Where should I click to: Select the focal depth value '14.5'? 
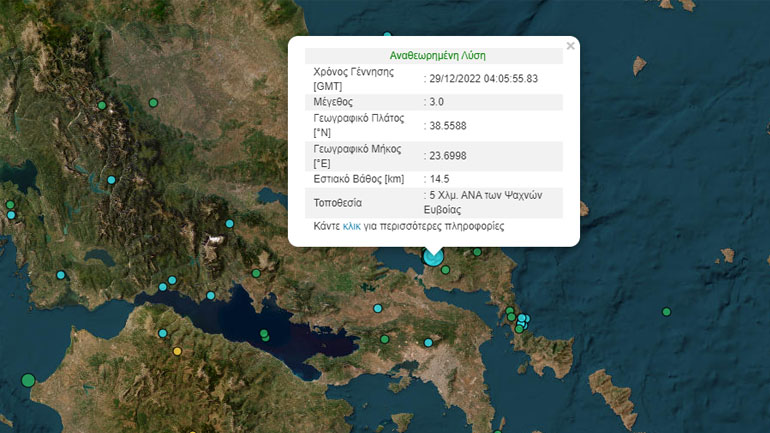coord(439,179)
